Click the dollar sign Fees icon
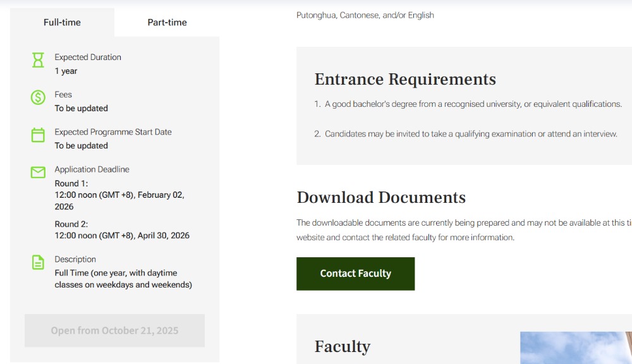This screenshot has height=364, width=632. coord(38,97)
